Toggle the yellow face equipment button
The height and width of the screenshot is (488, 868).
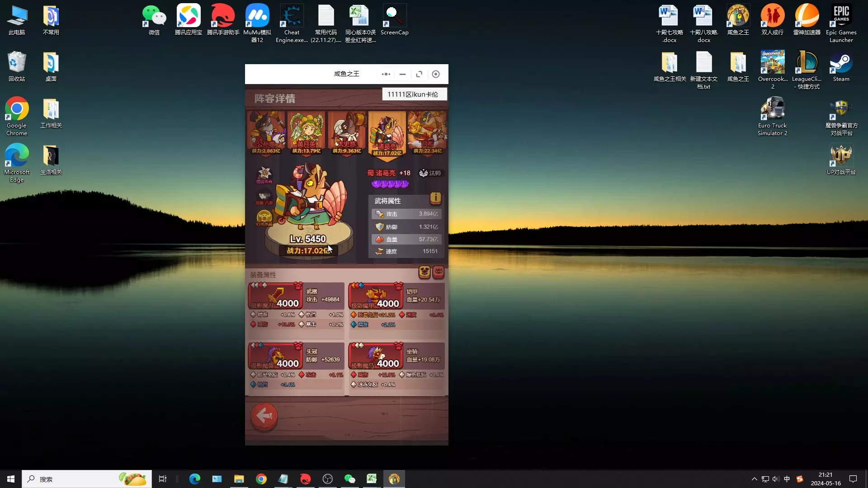tap(424, 272)
